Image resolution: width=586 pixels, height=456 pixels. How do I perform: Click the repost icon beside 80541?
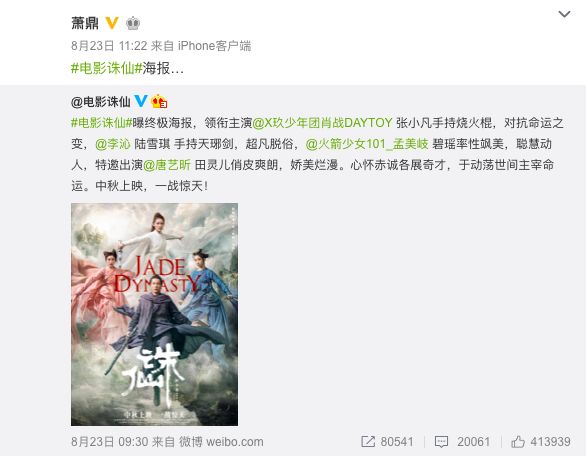(368, 441)
